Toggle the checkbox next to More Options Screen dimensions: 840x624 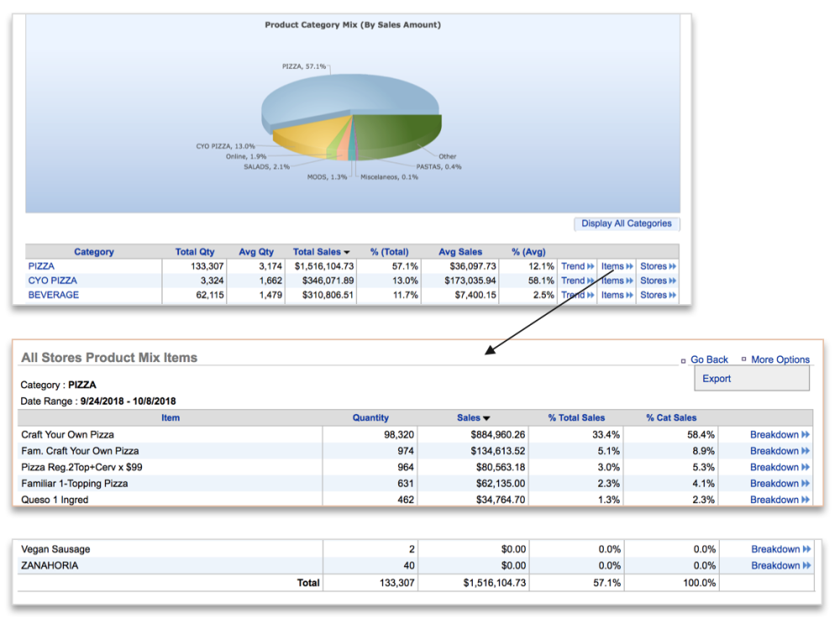click(x=744, y=359)
